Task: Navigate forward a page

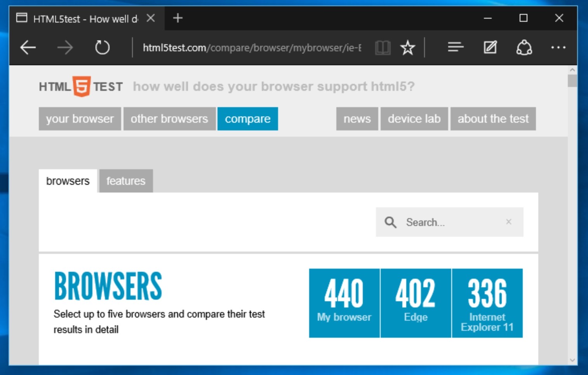Action: (65, 47)
